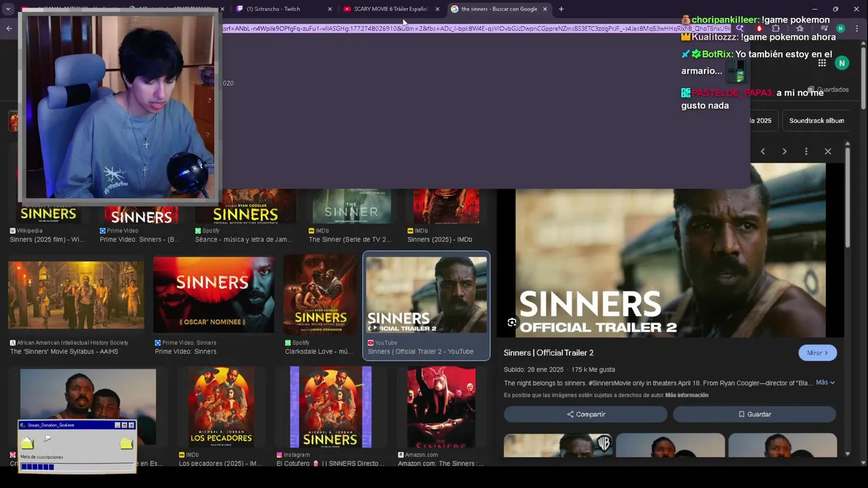Open the Chrome profile avatar in toolbar
The image size is (868, 488).
pyautogui.click(x=840, y=28)
